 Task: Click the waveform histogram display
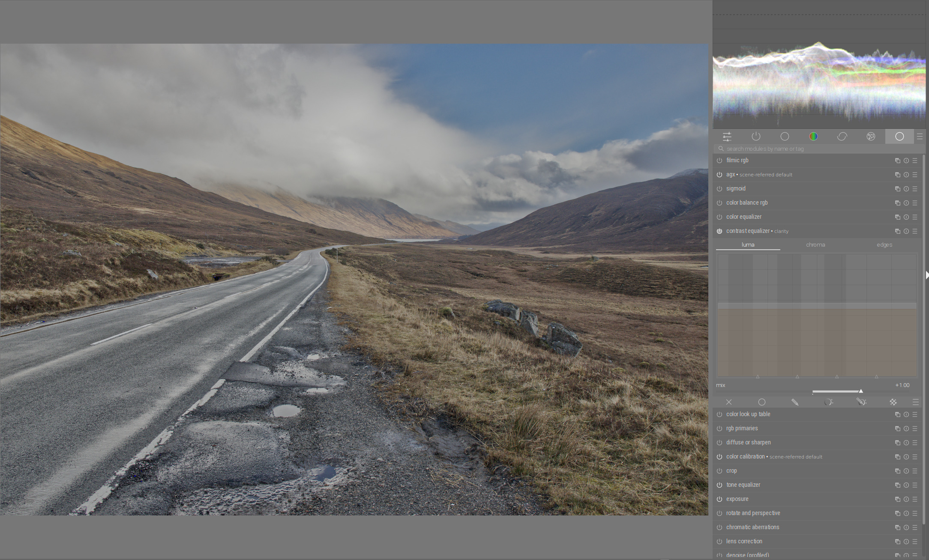click(x=819, y=65)
